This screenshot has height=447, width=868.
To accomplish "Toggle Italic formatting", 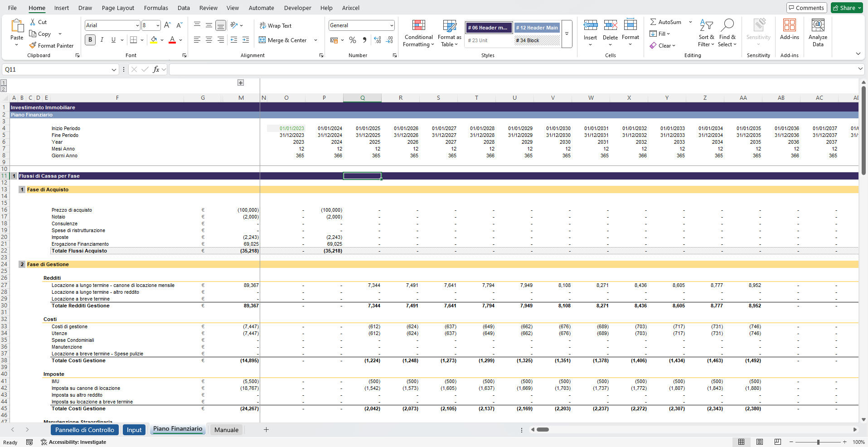I will (x=102, y=40).
